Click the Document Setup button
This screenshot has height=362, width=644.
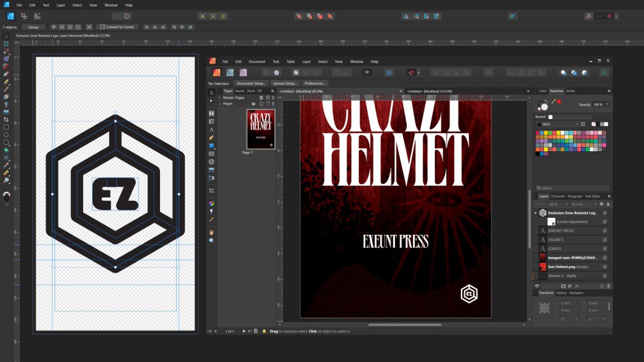click(x=252, y=84)
